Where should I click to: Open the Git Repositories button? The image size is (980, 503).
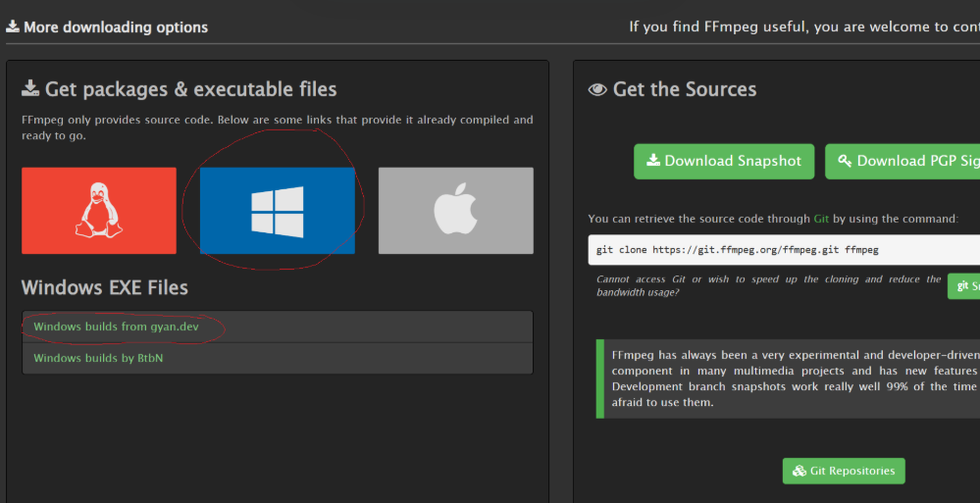(844, 471)
